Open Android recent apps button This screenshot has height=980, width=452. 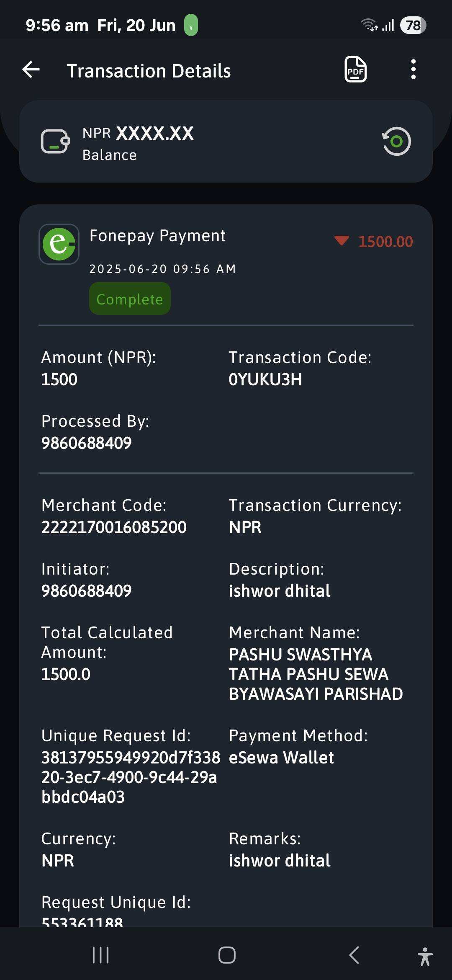click(x=101, y=955)
